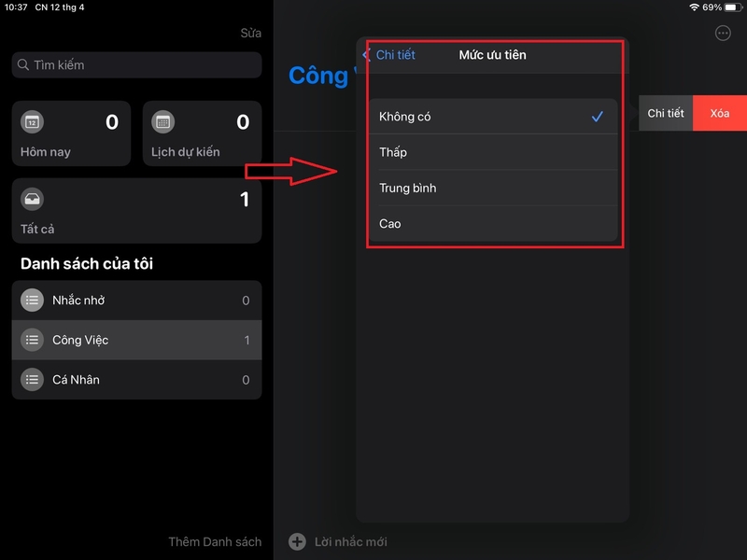
Task: Open the Cá Nhân list
Action: pyautogui.click(x=136, y=380)
